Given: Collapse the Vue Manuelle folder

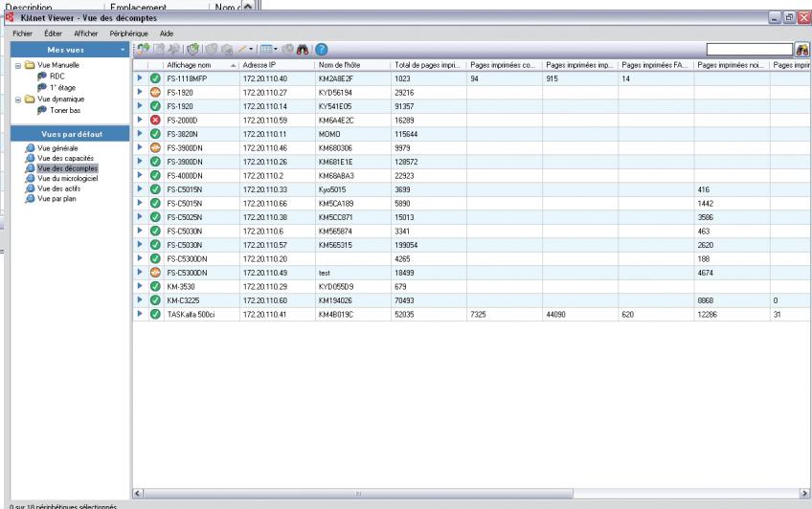Looking at the screenshot, I should coord(18,66).
